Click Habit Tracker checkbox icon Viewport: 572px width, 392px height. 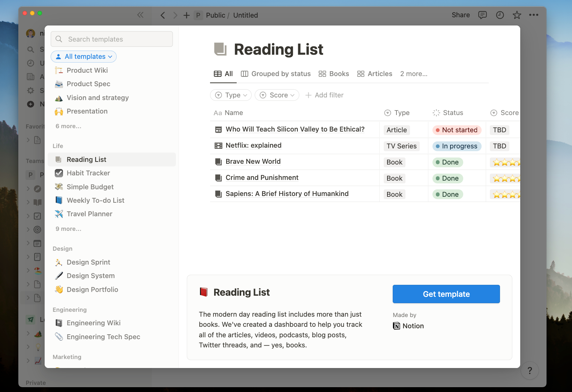click(x=59, y=173)
